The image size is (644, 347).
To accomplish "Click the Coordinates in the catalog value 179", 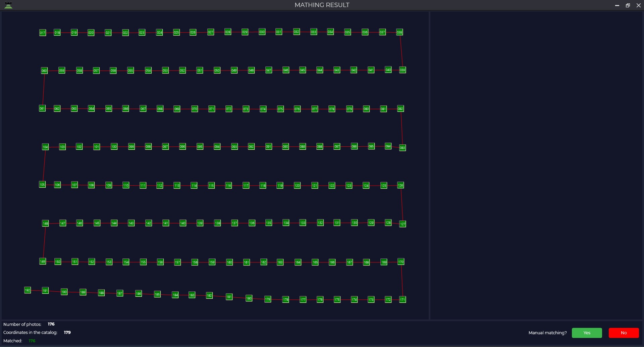I will click(67, 333).
